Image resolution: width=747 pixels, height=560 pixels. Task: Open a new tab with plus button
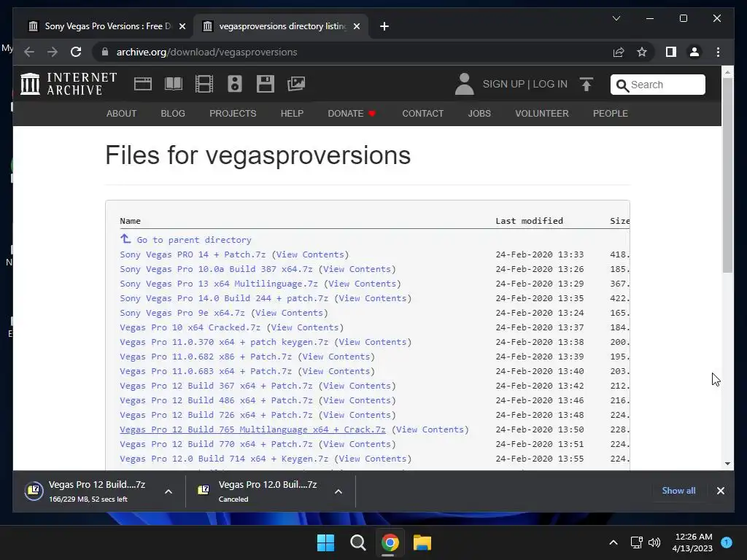click(384, 26)
